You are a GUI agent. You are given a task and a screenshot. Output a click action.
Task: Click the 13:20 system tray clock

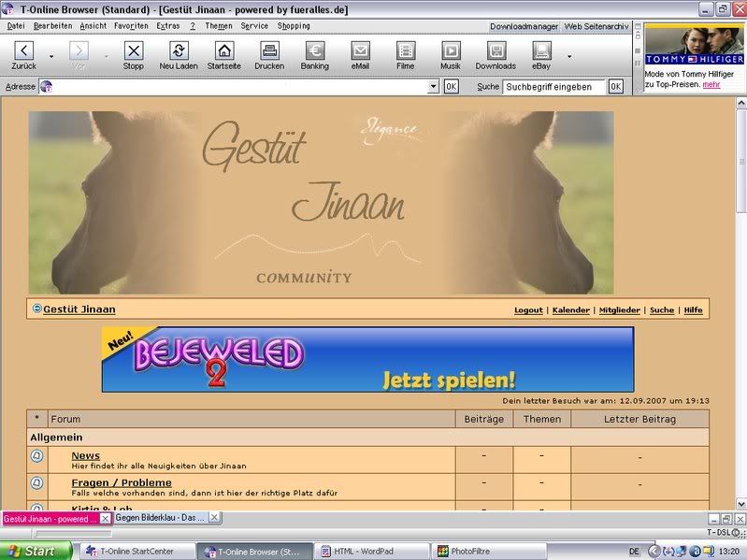pos(729,552)
